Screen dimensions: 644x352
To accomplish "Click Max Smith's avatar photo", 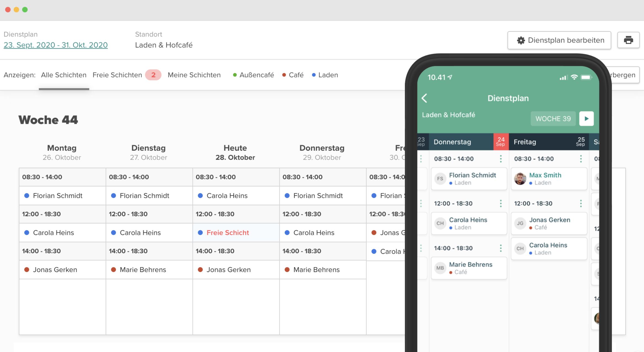I will pos(520,179).
